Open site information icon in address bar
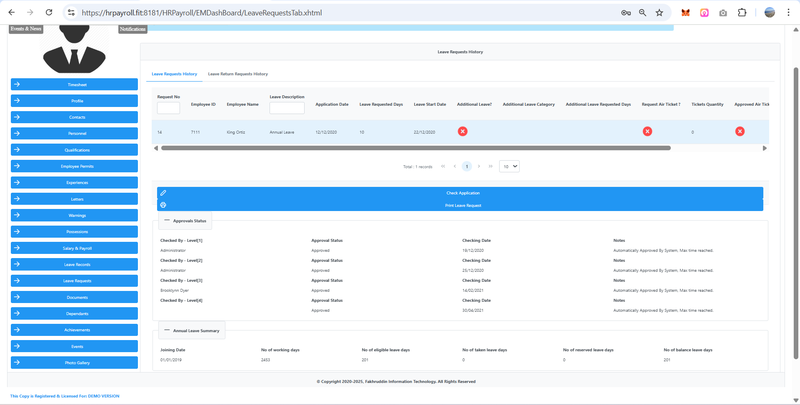 coord(71,13)
